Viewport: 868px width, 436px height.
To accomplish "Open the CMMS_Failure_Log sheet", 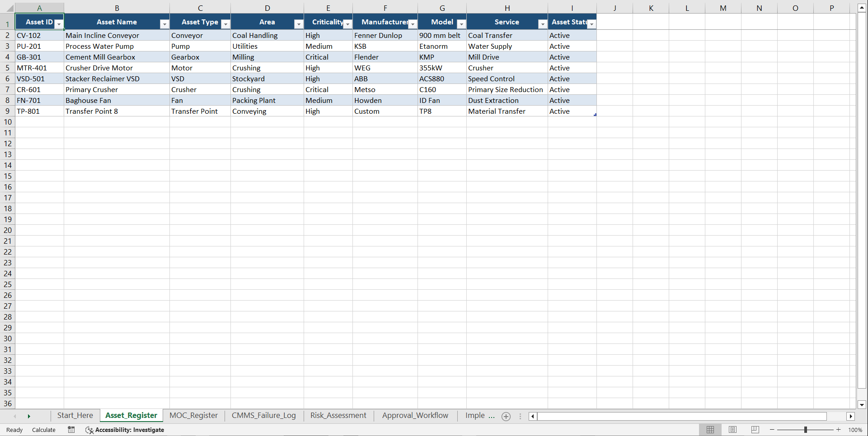I will [264, 415].
